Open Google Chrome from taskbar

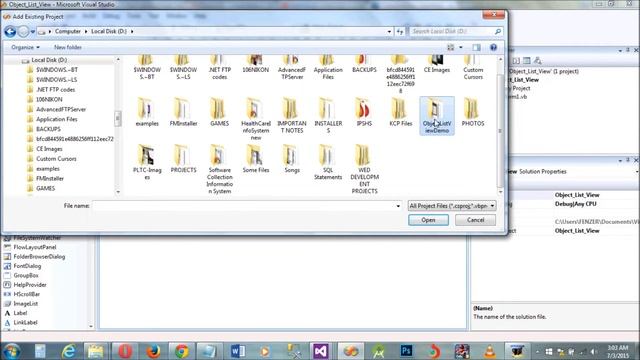(181, 351)
